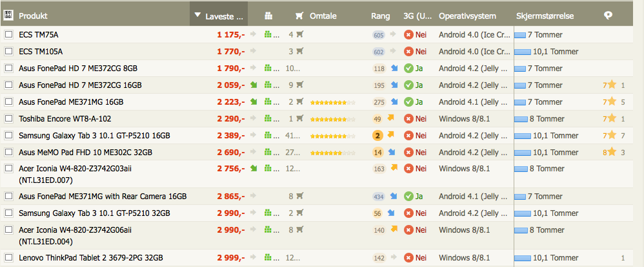
Task: Click Windows 8/8.1 in Toshiba Encore row
Action: pyautogui.click(x=464, y=118)
